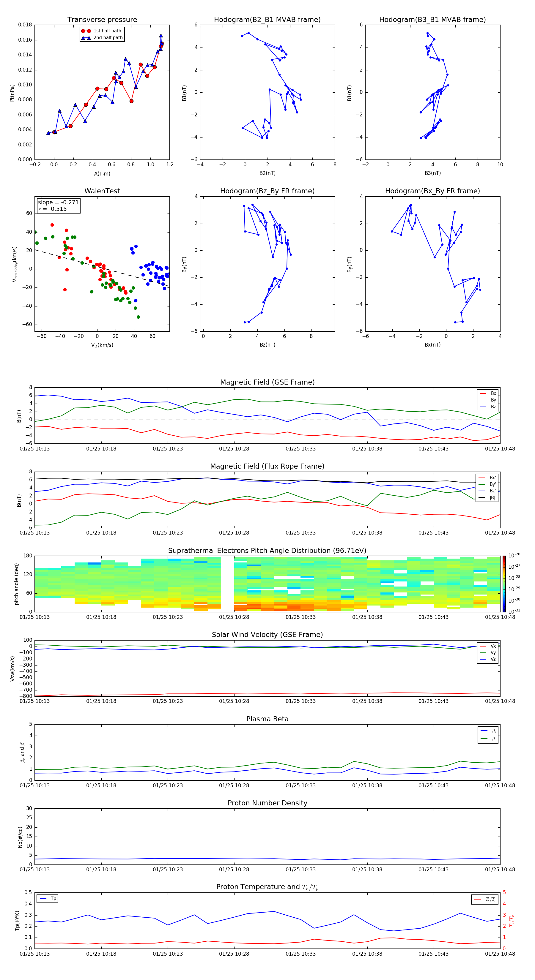Viewport: 535px width, 980px height.
Task: Click the 'Proton Number Density' title
Action: [x=267, y=803]
